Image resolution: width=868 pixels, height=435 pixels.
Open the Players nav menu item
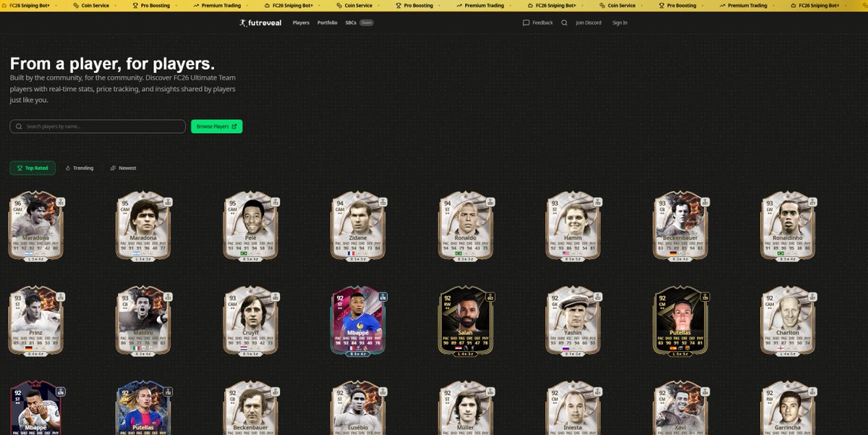click(301, 22)
